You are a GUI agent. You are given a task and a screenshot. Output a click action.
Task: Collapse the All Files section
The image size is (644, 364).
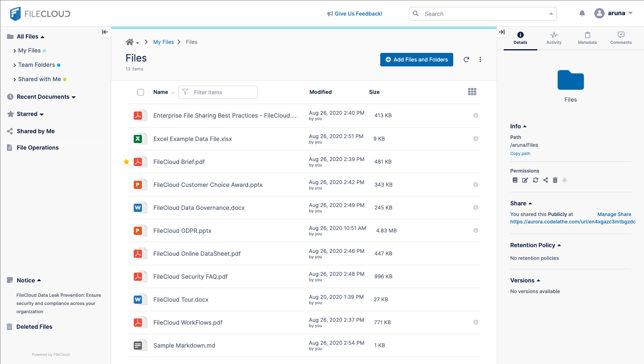click(42, 37)
